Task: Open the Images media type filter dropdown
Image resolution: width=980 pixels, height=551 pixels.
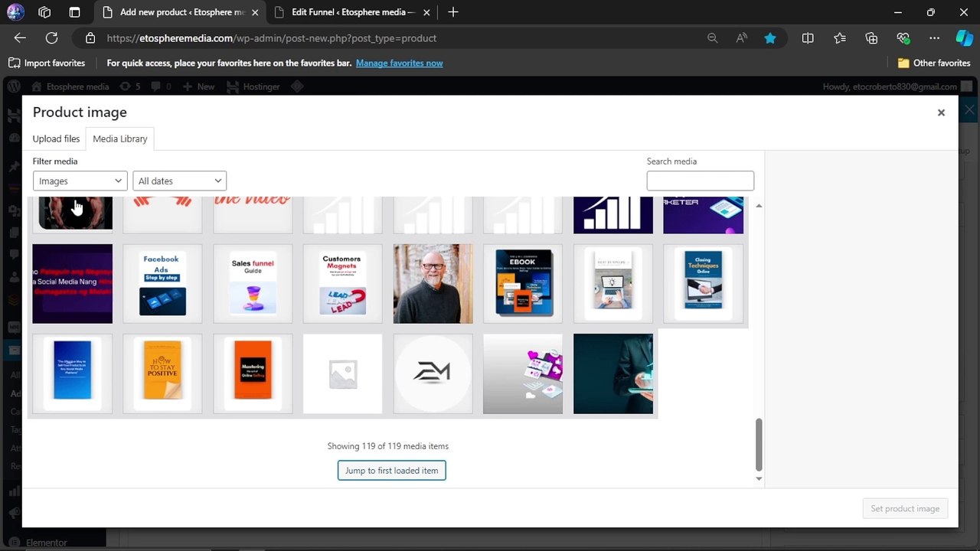Action: point(80,181)
